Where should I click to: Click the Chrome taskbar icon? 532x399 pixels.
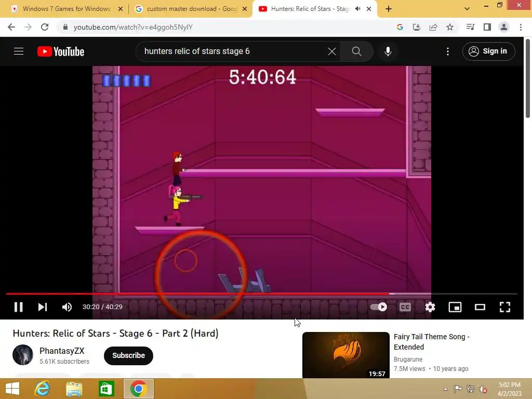(x=138, y=389)
